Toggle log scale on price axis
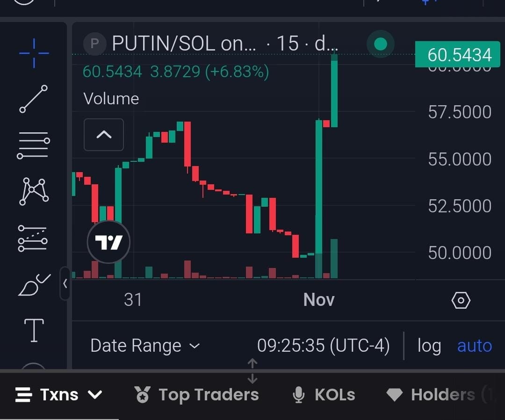This screenshot has height=420, width=505. coord(429,346)
